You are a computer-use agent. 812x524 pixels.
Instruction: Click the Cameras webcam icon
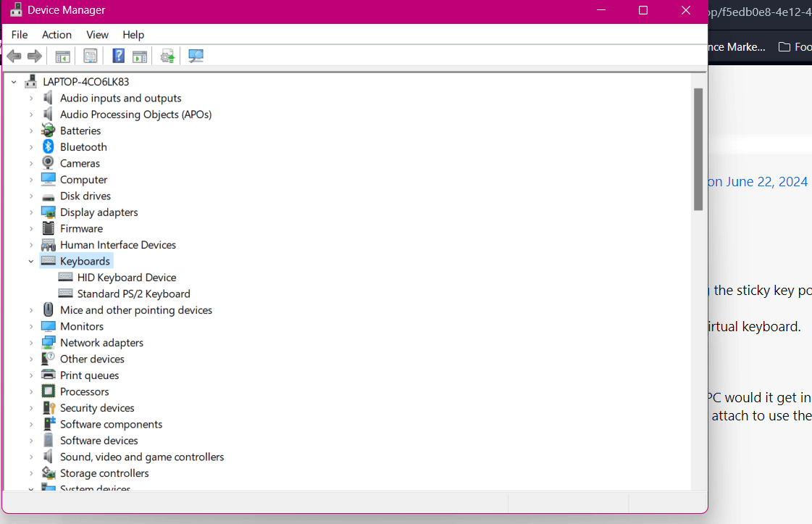tap(48, 163)
